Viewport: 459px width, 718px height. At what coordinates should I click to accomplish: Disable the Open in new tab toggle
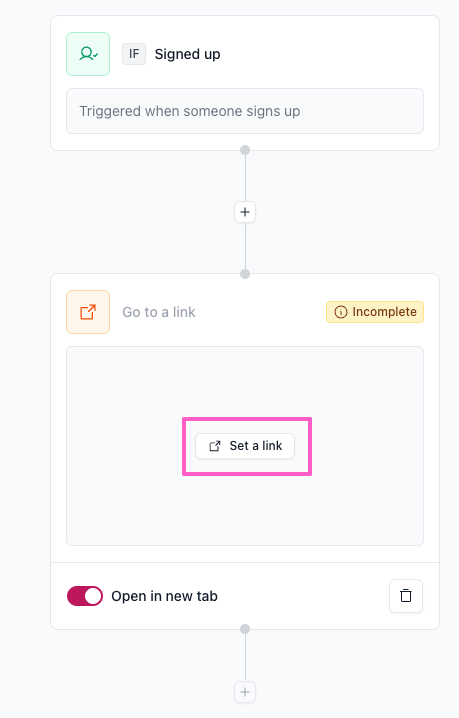coord(85,596)
